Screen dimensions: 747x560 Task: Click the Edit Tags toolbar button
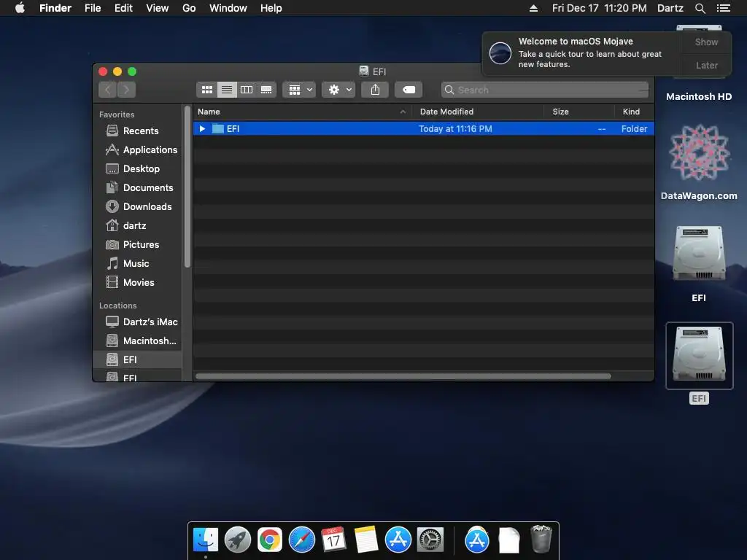click(409, 90)
